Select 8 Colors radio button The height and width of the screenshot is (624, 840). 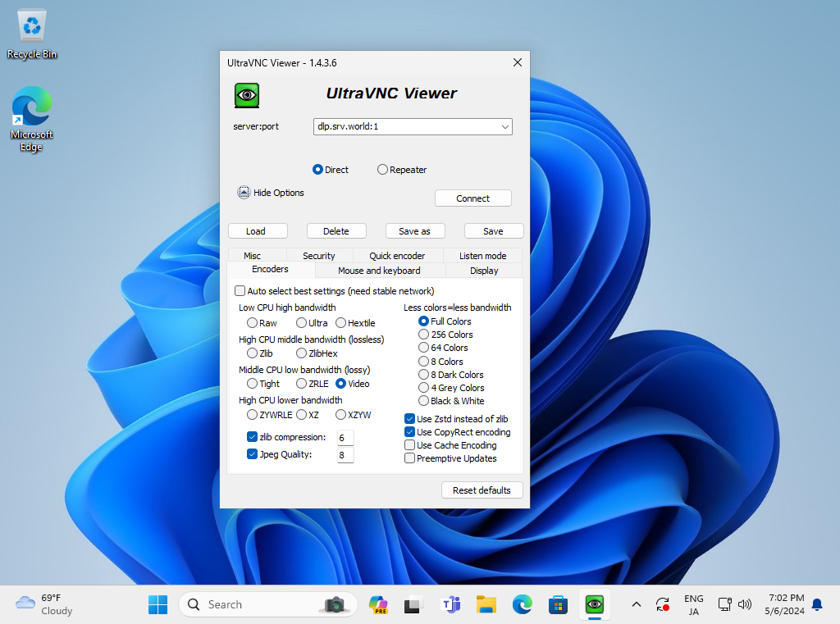pos(423,361)
